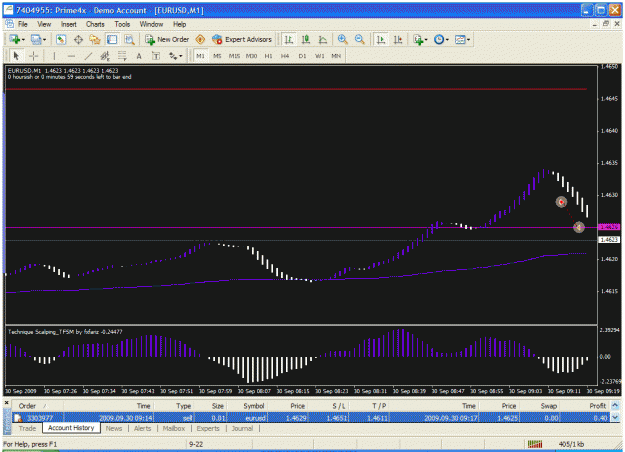The height and width of the screenshot is (452, 625).
Task: Switch timeframe to H1
Action: coord(268,56)
